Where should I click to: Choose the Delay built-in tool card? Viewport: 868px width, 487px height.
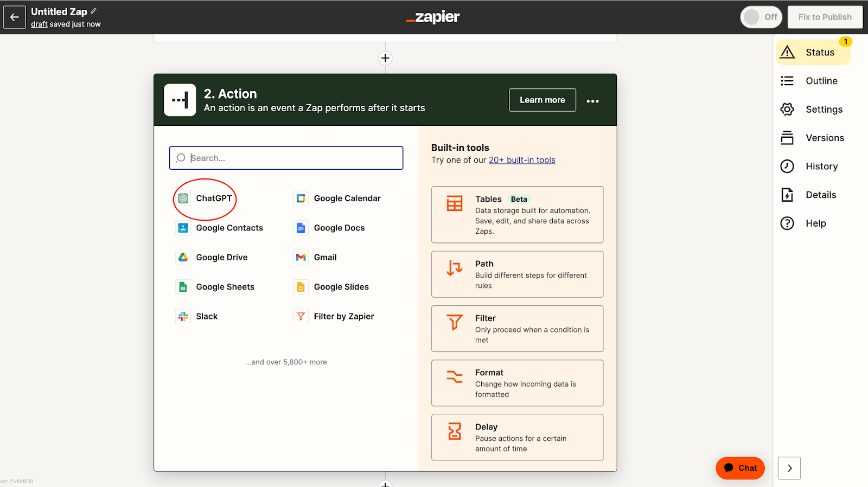pos(517,437)
